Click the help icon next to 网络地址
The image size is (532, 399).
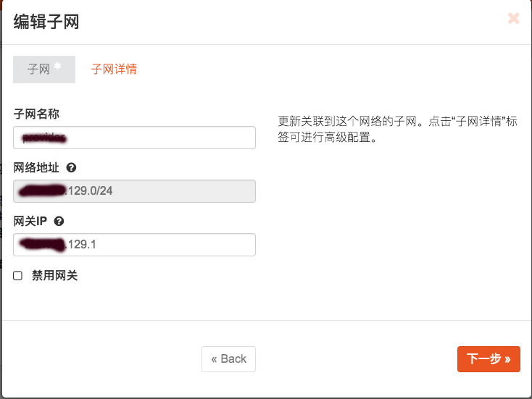(71, 167)
